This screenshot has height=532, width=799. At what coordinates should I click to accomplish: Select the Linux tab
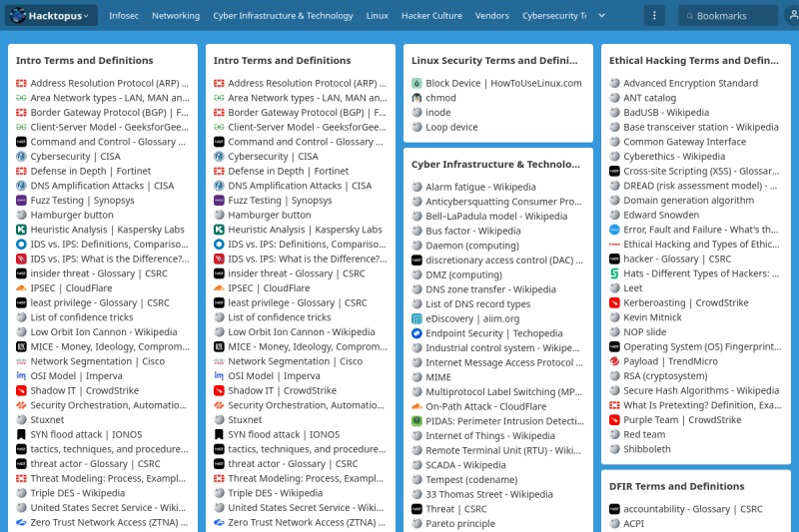(378, 16)
